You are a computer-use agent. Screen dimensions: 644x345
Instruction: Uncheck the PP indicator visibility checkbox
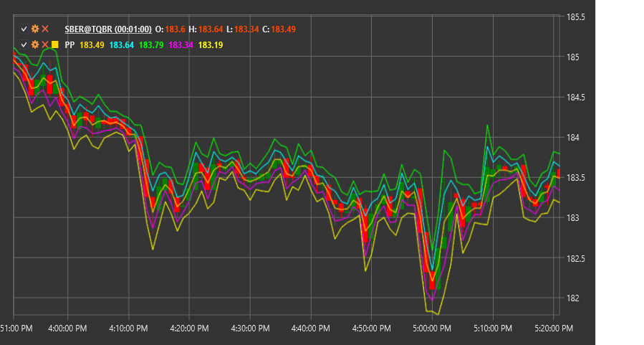pyautogui.click(x=24, y=44)
